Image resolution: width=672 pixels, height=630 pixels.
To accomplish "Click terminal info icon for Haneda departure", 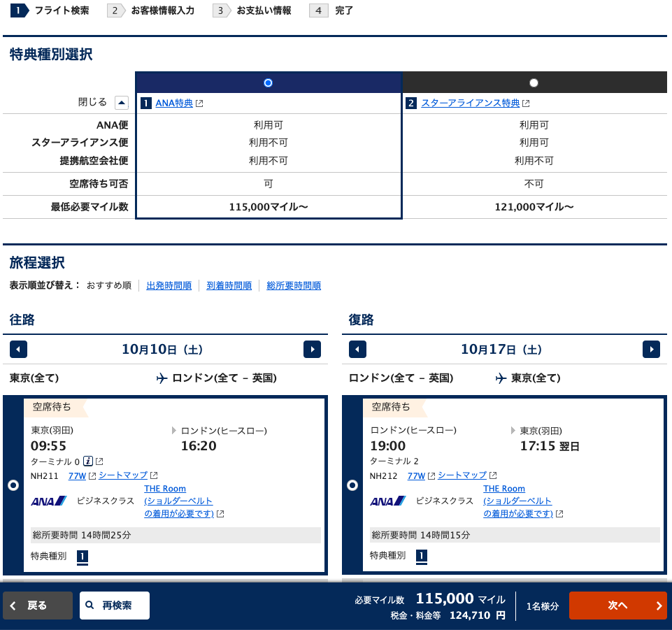I will [88, 461].
